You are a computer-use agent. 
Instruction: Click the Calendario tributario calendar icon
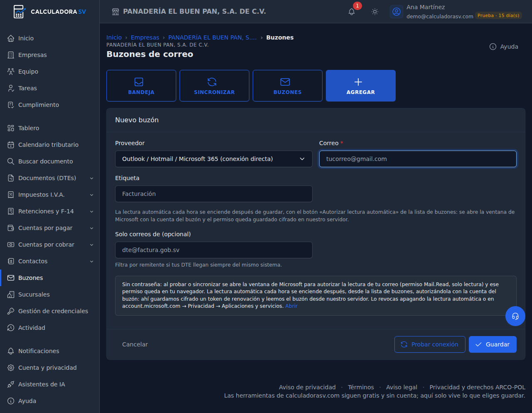tap(11, 145)
